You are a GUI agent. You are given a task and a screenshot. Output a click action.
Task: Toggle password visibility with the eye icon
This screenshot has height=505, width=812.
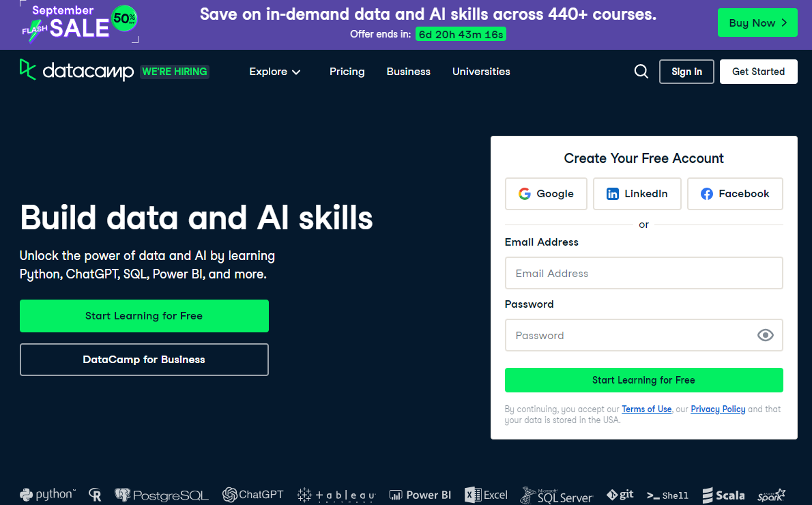[765, 335]
